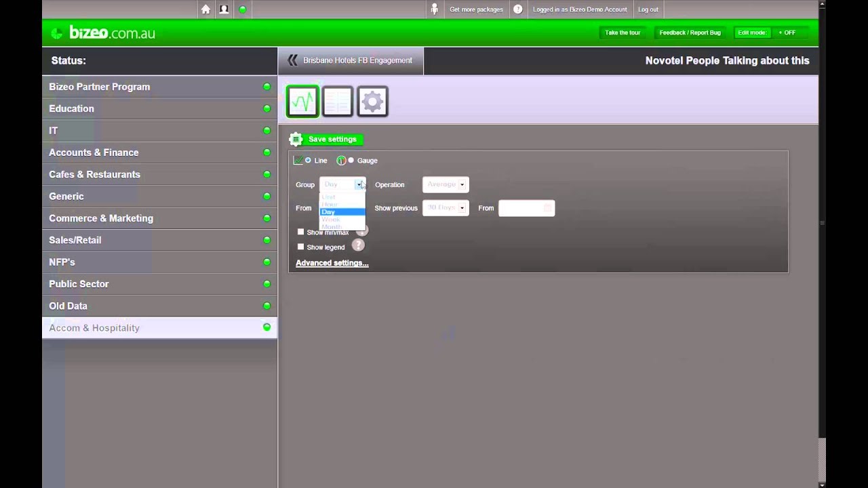Screen dimensions: 868x488
Task: Click status dot for Commerce & Marketing
Action: pos(267,218)
